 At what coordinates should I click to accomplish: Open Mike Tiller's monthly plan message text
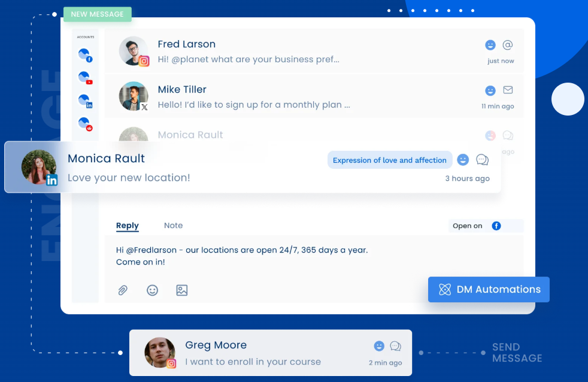(x=254, y=105)
